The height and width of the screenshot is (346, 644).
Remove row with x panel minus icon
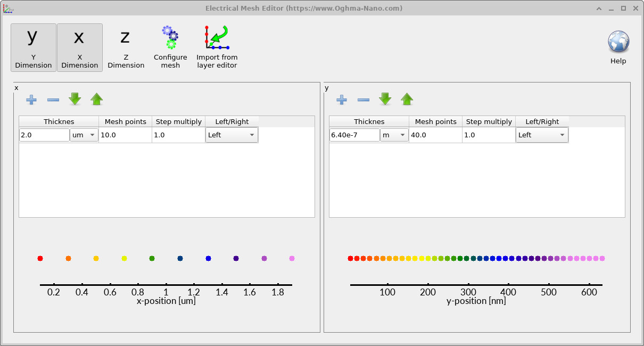[x=53, y=99]
